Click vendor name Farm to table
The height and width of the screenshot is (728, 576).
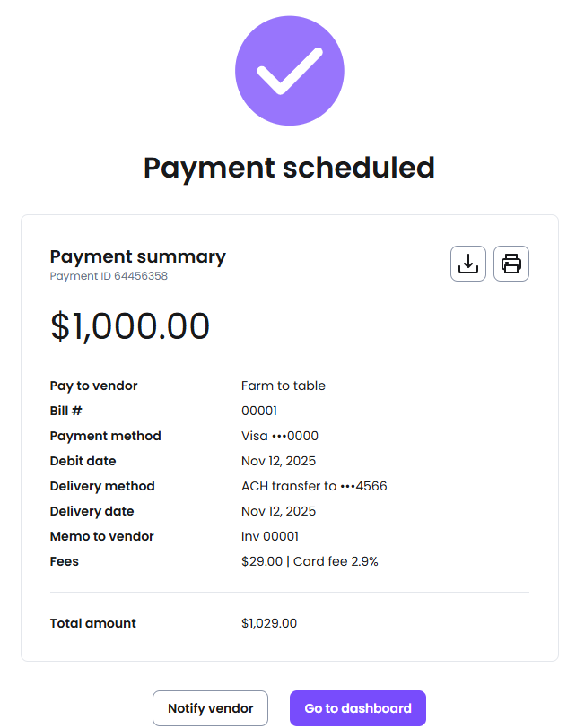[x=284, y=386]
